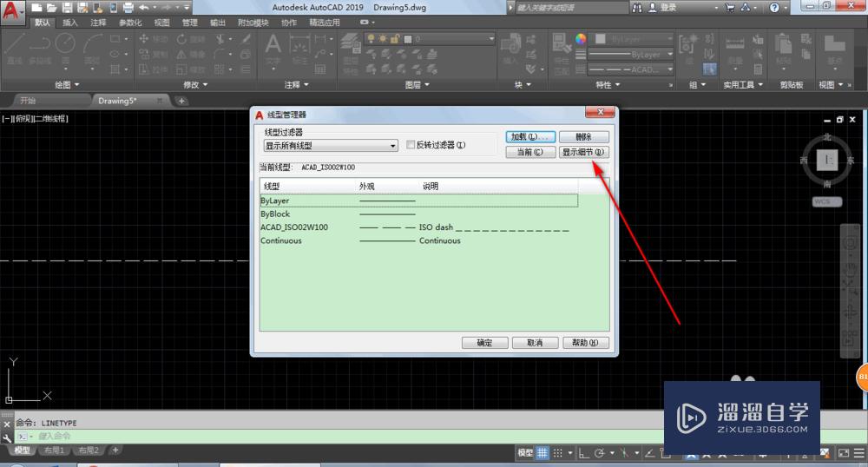The height and width of the screenshot is (467, 868).
Task: Click the ViewCube top face
Action: (827, 160)
